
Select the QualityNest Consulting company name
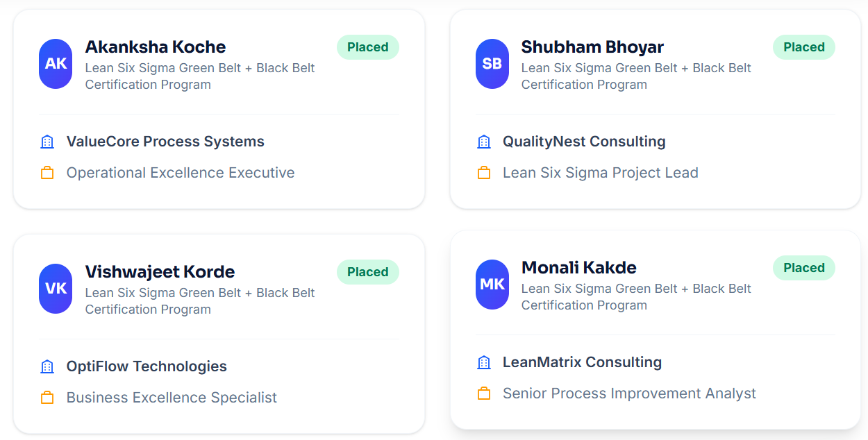(x=584, y=142)
